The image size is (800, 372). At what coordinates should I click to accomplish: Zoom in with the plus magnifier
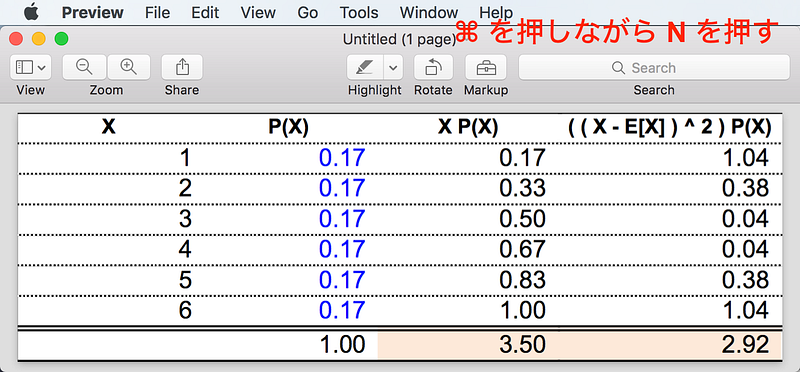(129, 67)
